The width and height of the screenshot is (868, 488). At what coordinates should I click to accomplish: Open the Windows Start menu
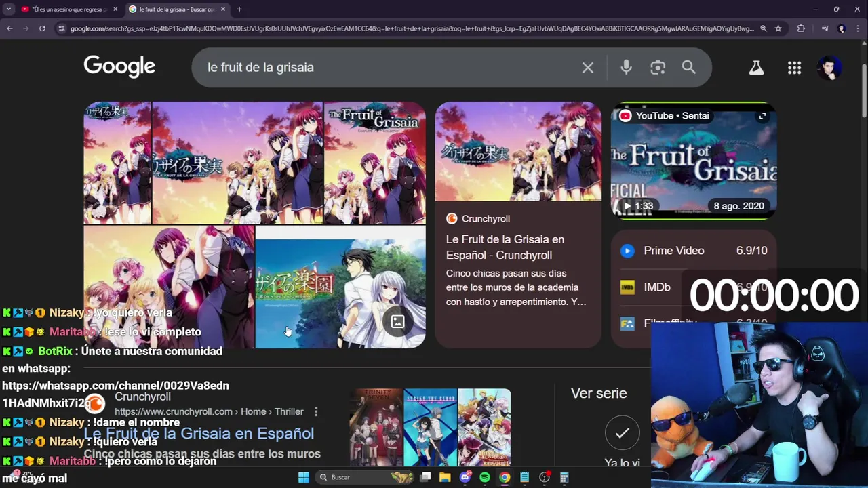[x=303, y=477]
